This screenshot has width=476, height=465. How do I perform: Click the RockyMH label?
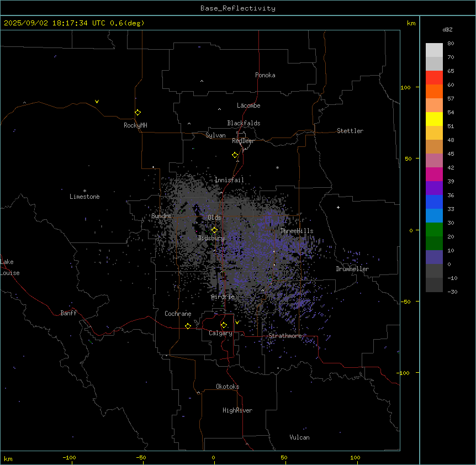pos(135,125)
